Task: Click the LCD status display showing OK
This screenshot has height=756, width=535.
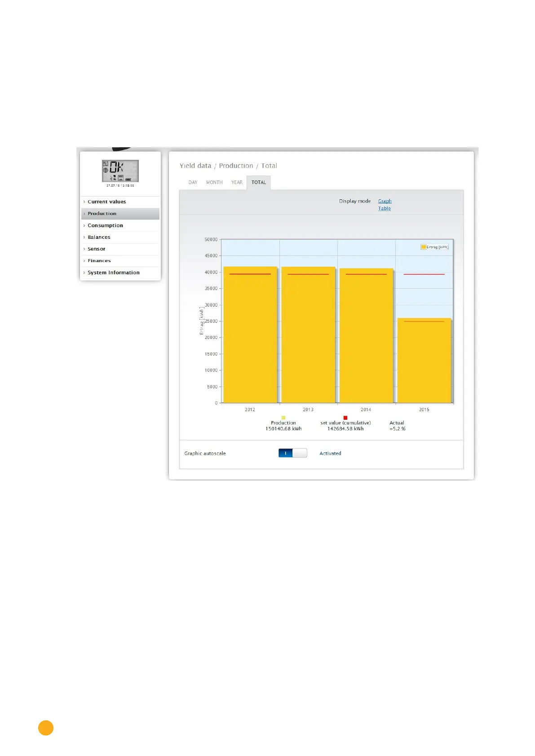Action: pos(120,171)
